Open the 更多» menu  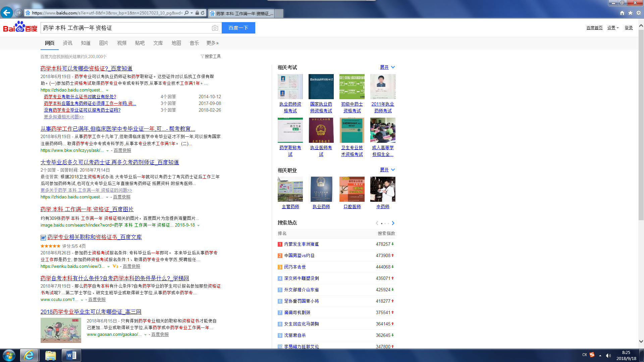pyautogui.click(x=212, y=43)
